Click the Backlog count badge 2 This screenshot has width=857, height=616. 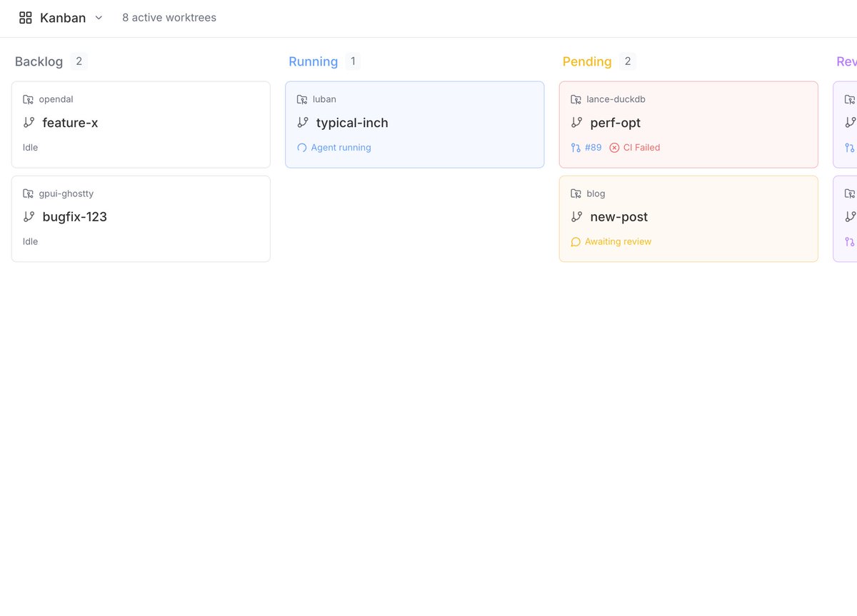point(79,61)
